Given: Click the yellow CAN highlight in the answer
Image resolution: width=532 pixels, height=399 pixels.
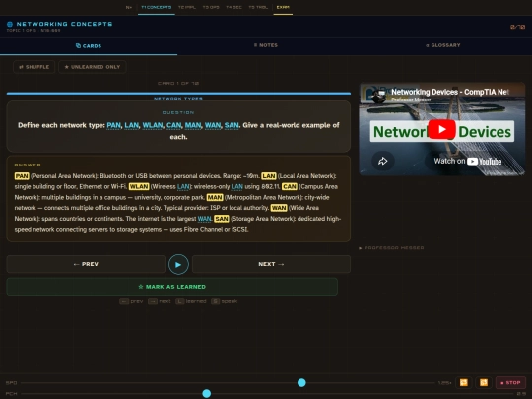Looking at the screenshot, I should [290, 186].
